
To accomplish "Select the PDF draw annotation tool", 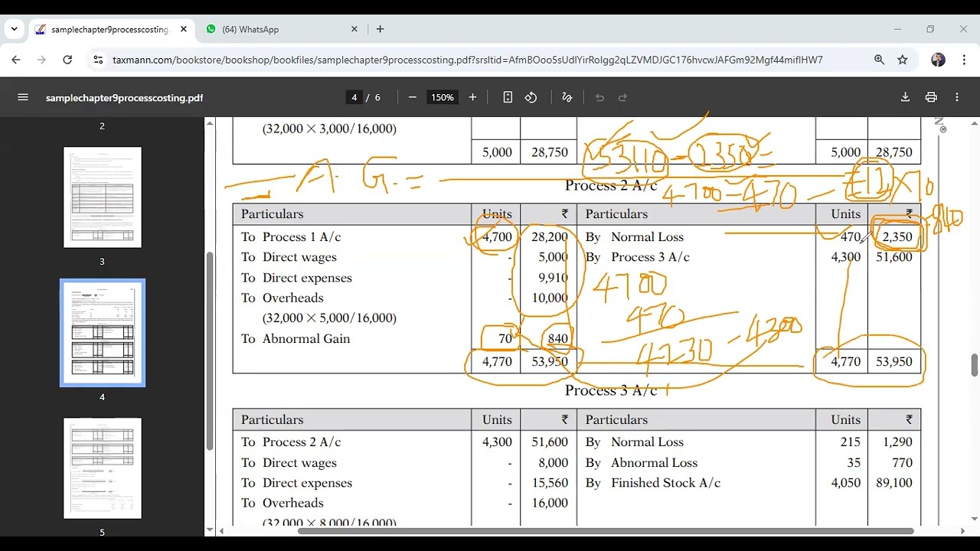I will click(567, 97).
